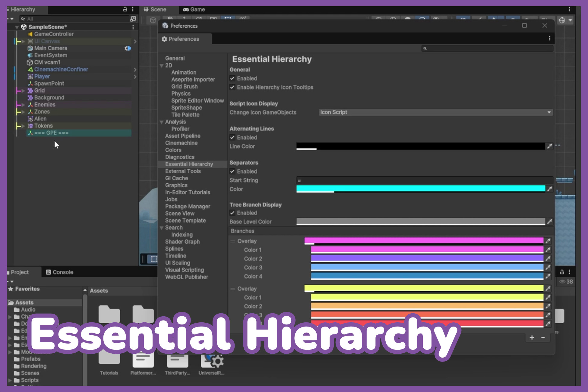The width and height of the screenshot is (588, 392).
Task: Collapse the Analysis preferences category
Action: (x=162, y=122)
